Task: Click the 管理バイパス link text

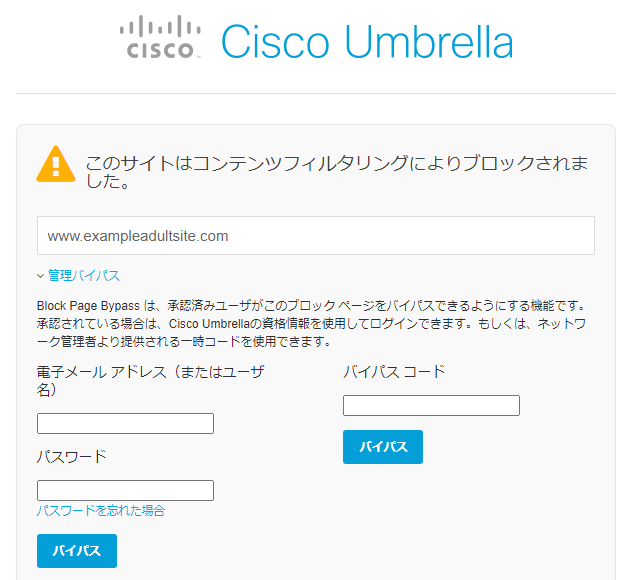Action: [84, 276]
